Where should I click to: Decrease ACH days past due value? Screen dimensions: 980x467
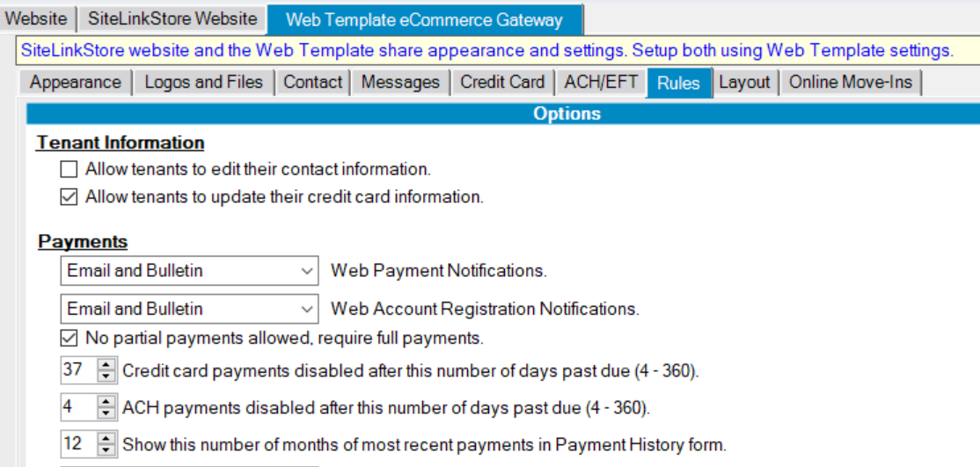(x=106, y=412)
